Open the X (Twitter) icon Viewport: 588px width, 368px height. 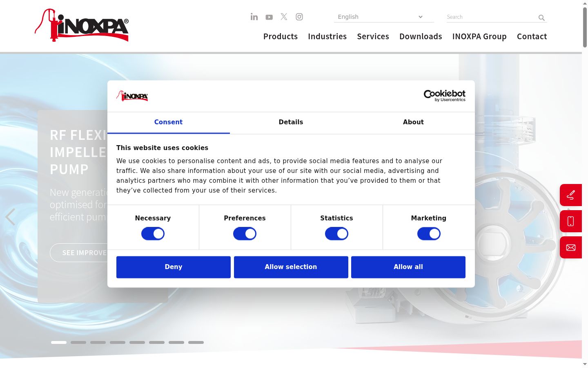pyautogui.click(x=284, y=17)
